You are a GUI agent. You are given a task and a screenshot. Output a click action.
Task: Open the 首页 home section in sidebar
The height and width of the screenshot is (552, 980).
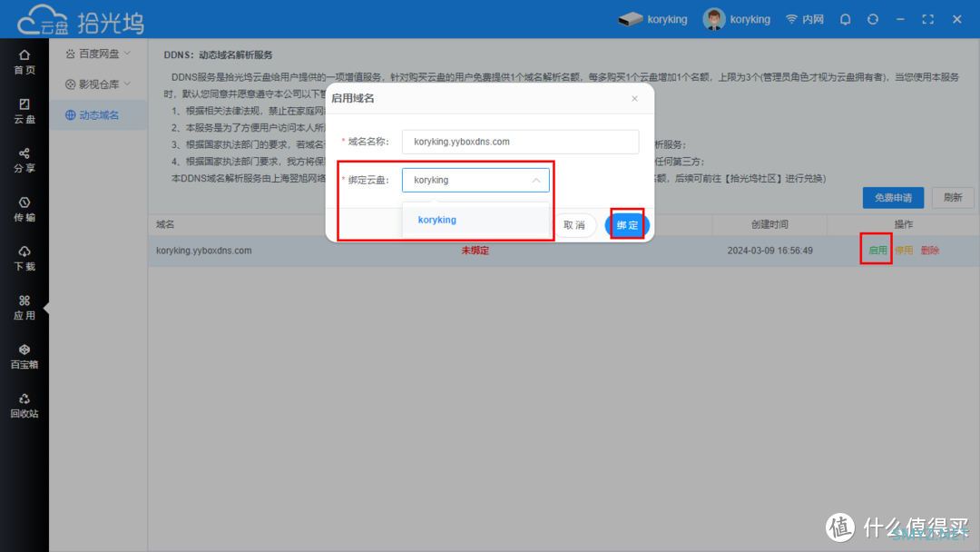[x=24, y=63]
